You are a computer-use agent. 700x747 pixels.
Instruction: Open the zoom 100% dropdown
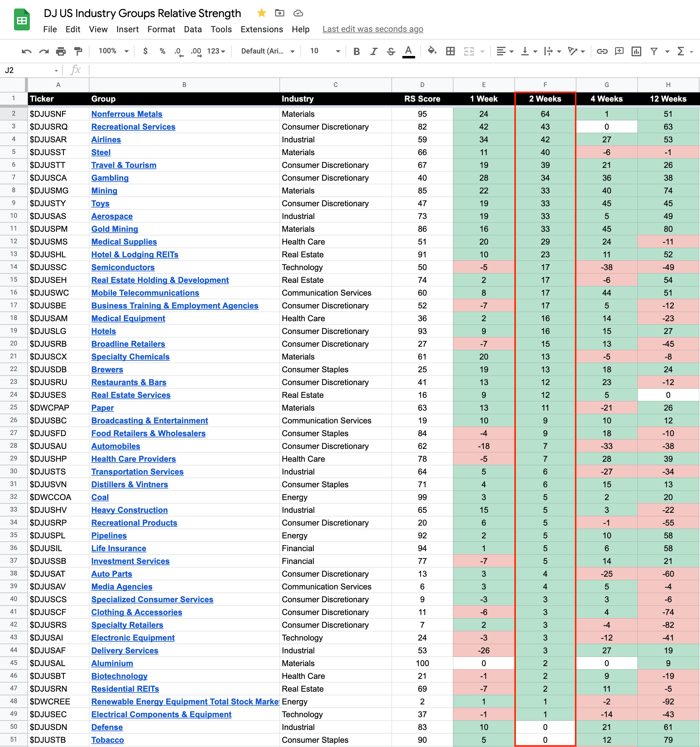pyautogui.click(x=114, y=51)
